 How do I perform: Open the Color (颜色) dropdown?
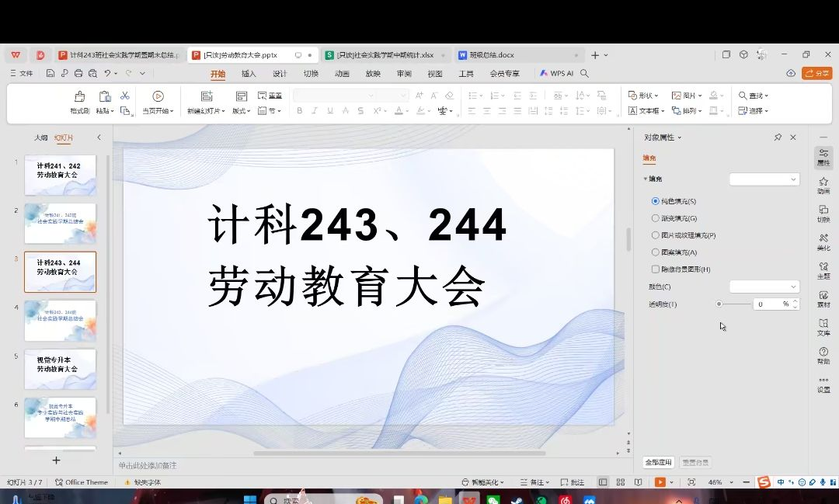(x=764, y=287)
